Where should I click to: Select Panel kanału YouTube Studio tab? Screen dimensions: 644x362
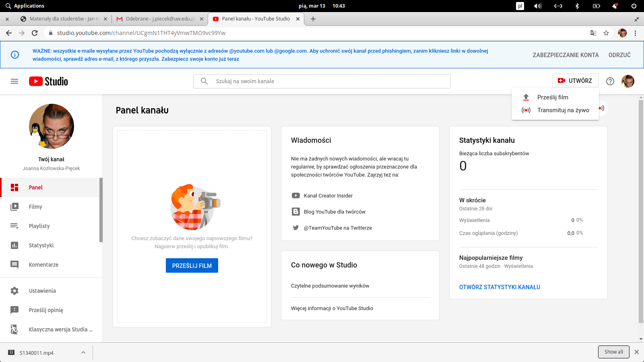pos(255,19)
